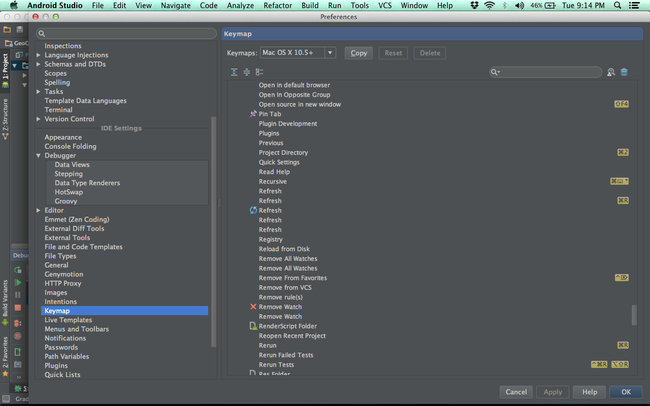Click the Collapse All icon in keymap toolbar
Viewport: 650px width, 406px height.
(x=246, y=72)
